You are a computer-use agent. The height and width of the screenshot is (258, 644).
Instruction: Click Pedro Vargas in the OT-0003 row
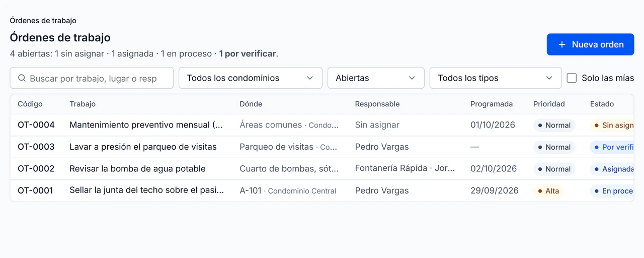[382, 147]
